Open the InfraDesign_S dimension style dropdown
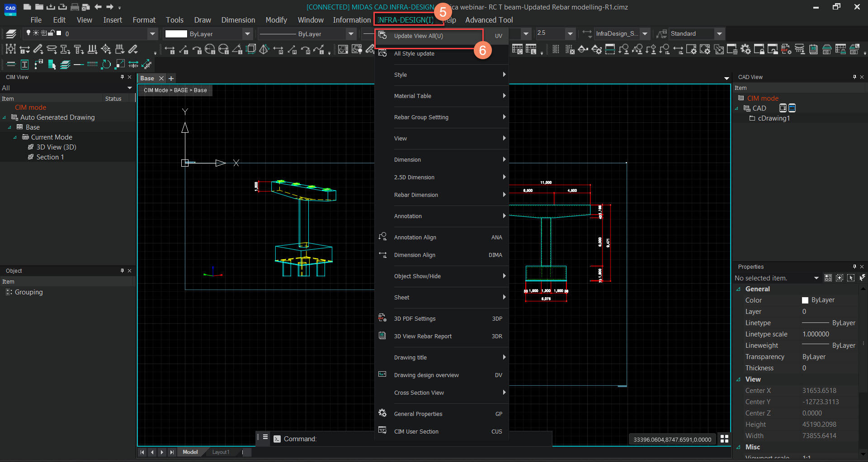The image size is (868, 462). pos(645,33)
